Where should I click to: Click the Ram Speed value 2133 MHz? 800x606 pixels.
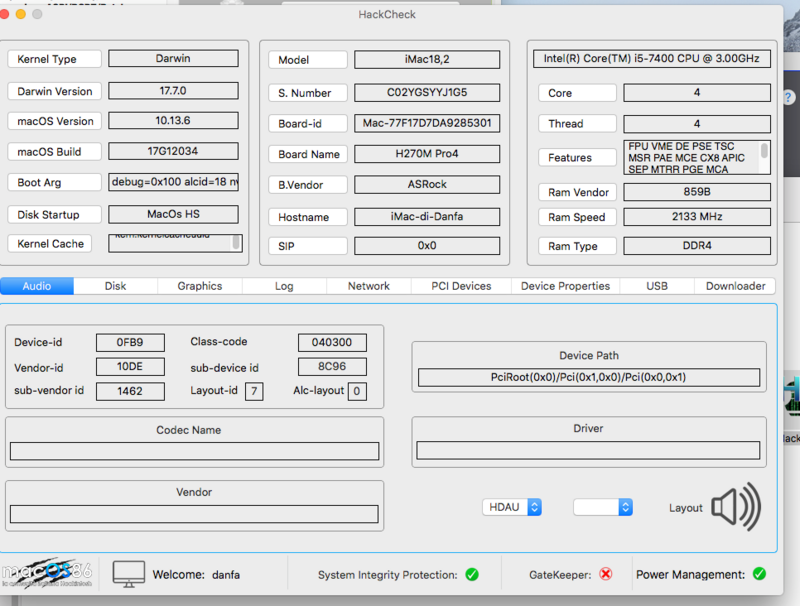pos(697,217)
